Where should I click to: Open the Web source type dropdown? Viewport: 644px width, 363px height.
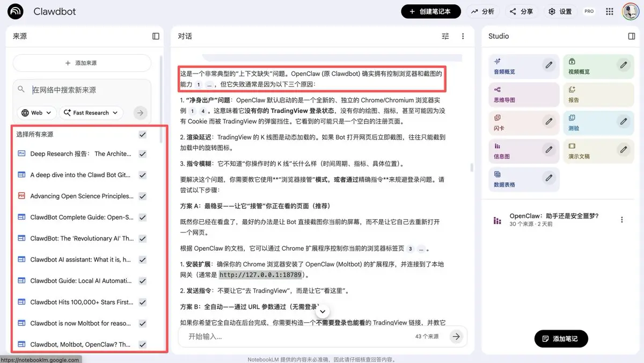36,113
